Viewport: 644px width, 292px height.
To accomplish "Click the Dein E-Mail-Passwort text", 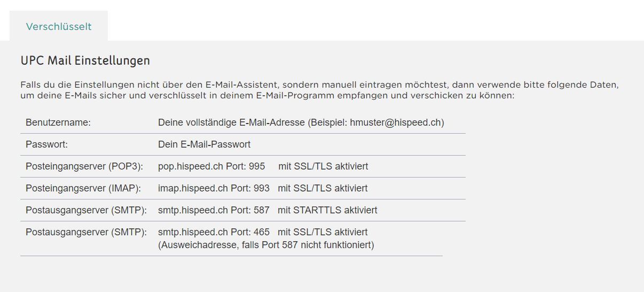I will (x=204, y=144).
